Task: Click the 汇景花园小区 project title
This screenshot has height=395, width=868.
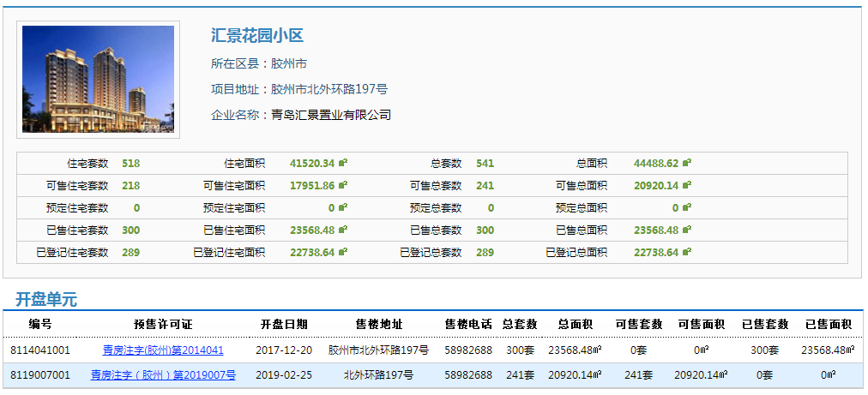Action: pos(257,36)
